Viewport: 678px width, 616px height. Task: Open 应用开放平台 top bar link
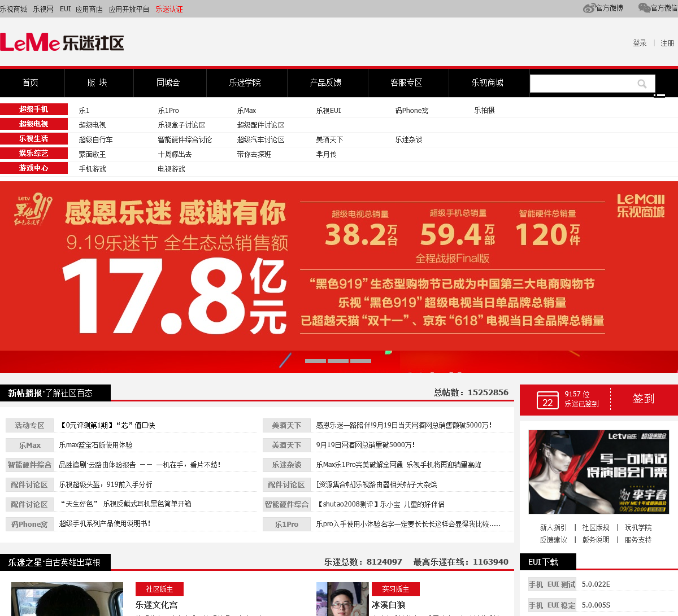pos(129,9)
